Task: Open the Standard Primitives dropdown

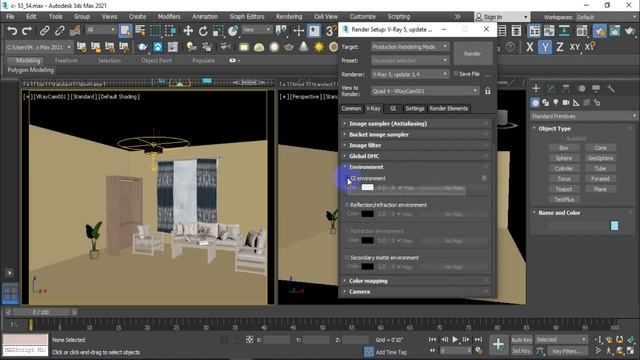Action: point(583,116)
